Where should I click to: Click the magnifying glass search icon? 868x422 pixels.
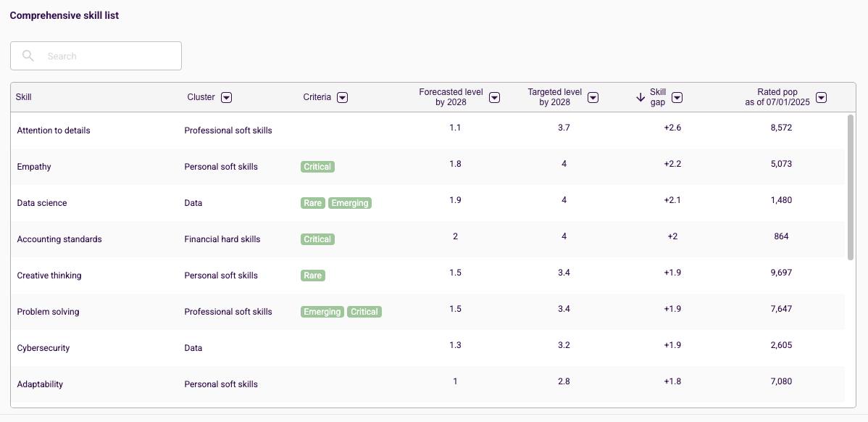coord(28,56)
